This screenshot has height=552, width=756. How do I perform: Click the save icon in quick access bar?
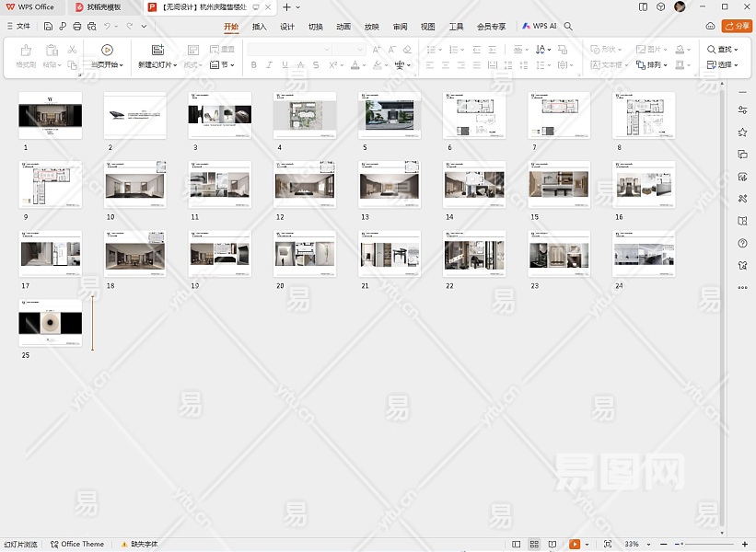pos(48,27)
